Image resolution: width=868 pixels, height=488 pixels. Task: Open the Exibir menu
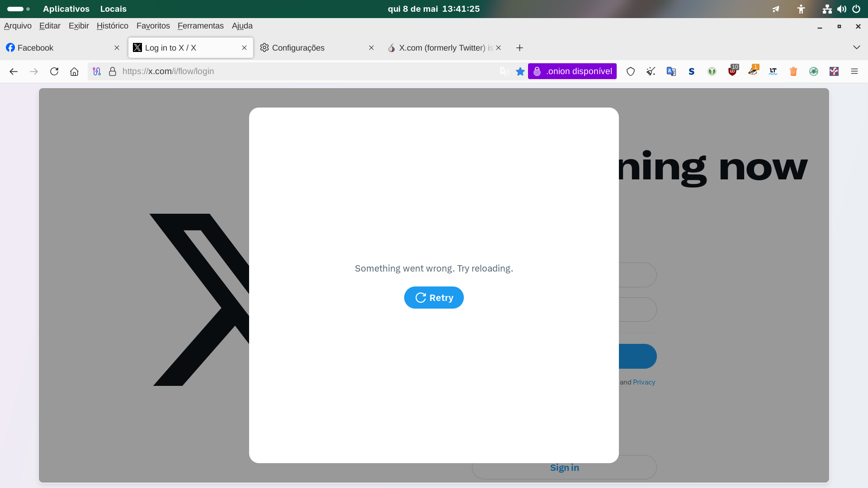79,26
